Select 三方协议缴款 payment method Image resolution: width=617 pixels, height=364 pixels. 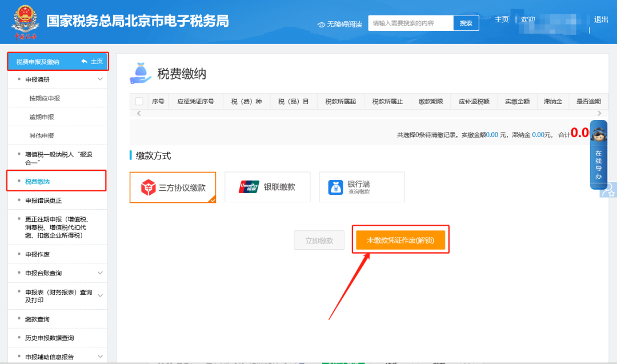(x=173, y=187)
